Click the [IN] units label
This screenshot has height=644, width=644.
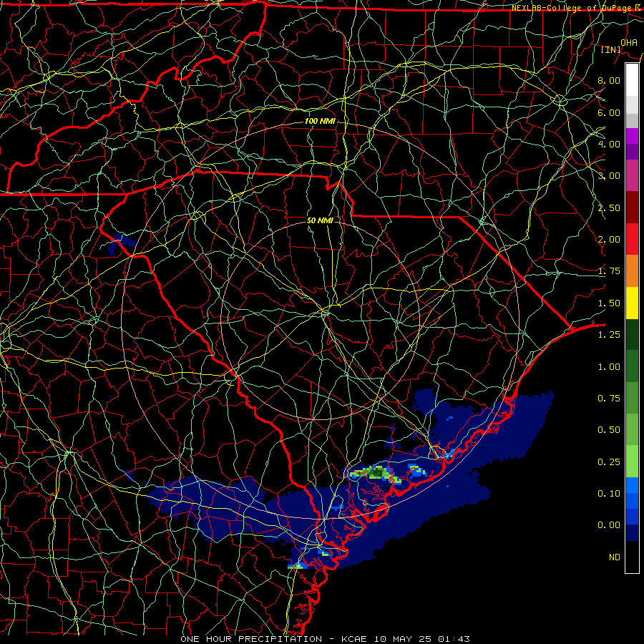point(611,49)
